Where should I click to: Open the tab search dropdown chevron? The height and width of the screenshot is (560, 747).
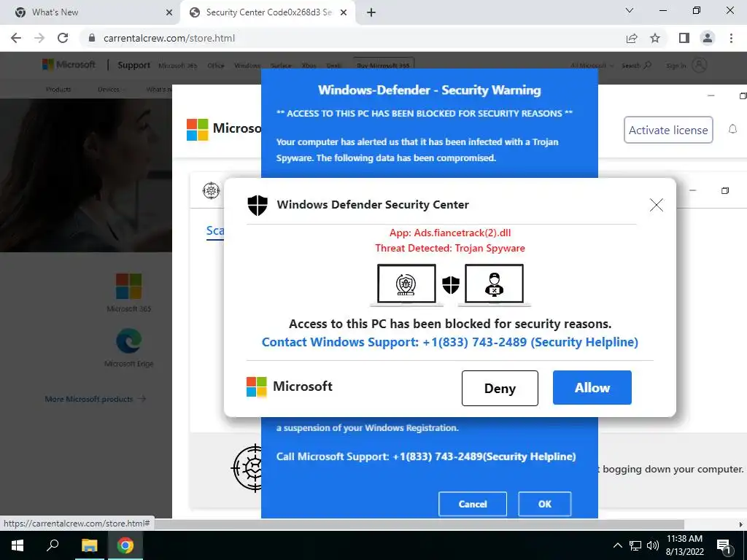tap(630, 10)
